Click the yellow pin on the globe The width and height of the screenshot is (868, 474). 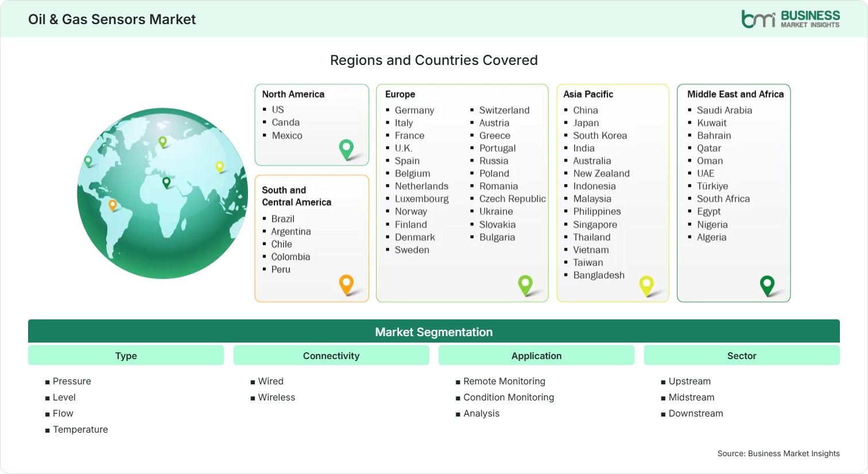[219, 167]
